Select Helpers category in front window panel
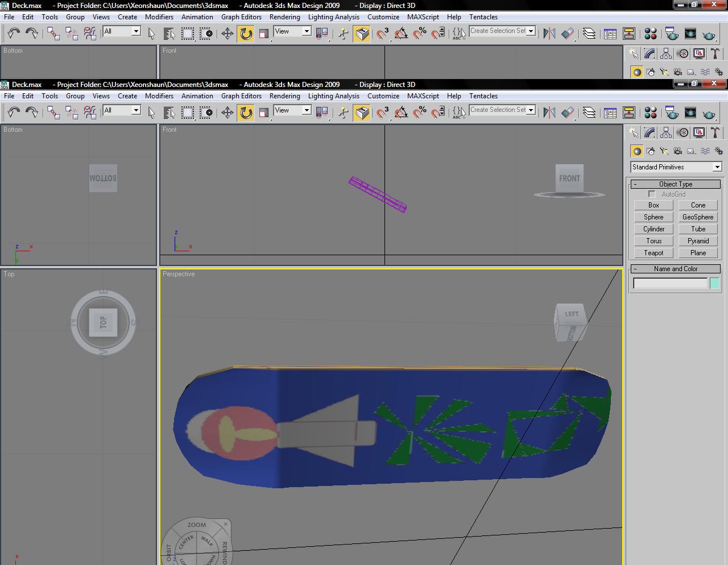The height and width of the screenshot is (565, 728). [692, 151]
